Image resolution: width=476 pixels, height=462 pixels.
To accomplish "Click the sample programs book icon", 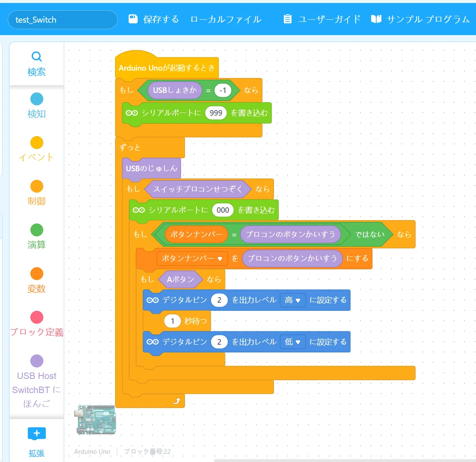I will click(x=376, y=19).
